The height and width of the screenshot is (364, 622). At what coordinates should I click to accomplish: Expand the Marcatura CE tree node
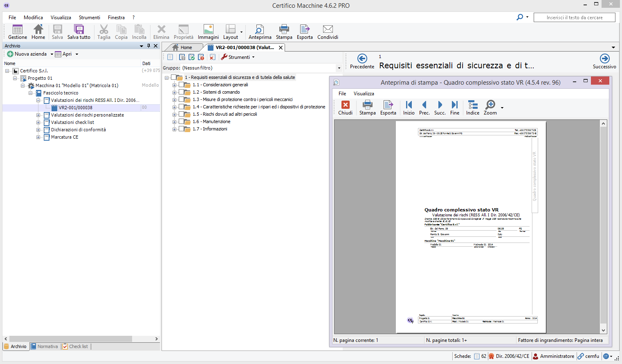(x=38, y=137)
